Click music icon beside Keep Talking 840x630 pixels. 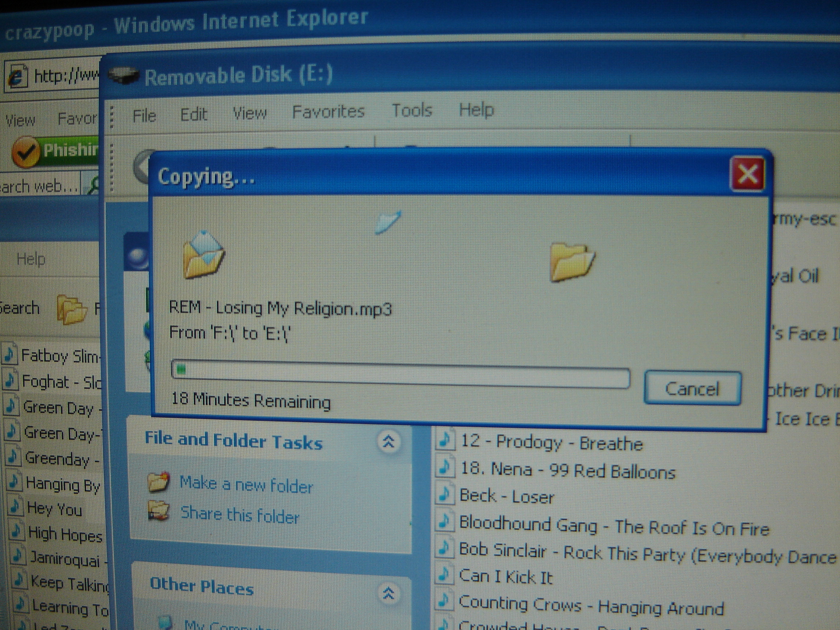pyautogui.click(x=20, y=580)
